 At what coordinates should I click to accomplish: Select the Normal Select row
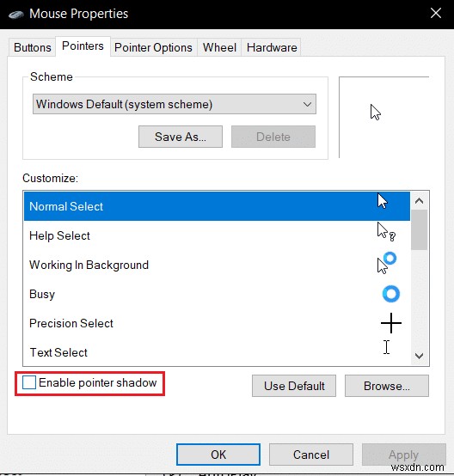pos(217,206)
